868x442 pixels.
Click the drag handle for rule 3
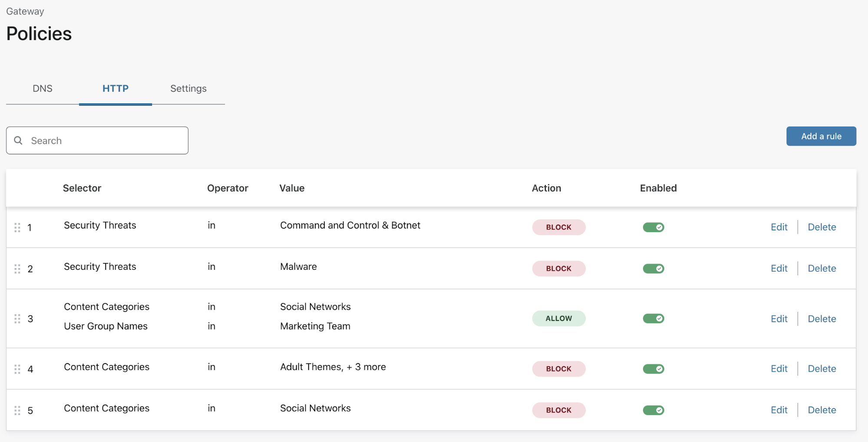pyautogui.click(x=17, y=319)
